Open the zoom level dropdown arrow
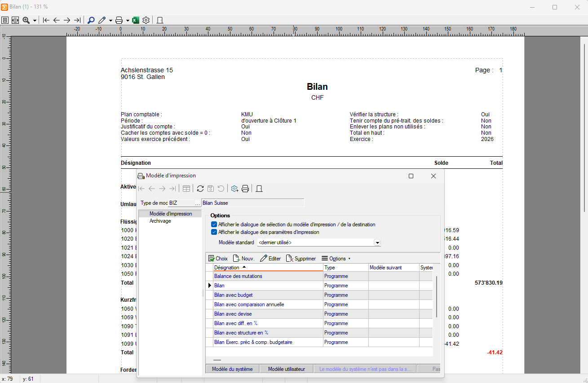The width and height of the screenshot is (588, 383). 35,21
